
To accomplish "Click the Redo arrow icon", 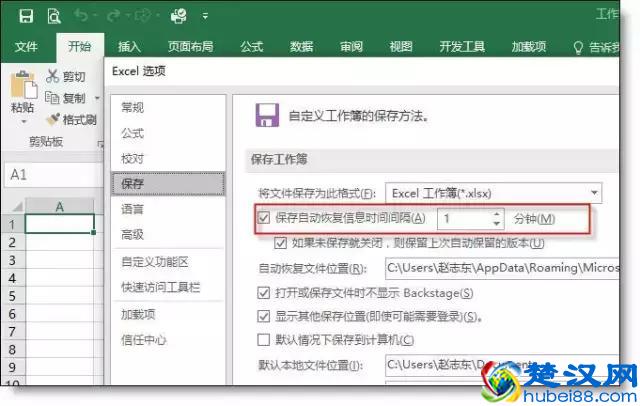I will point(113,16).
